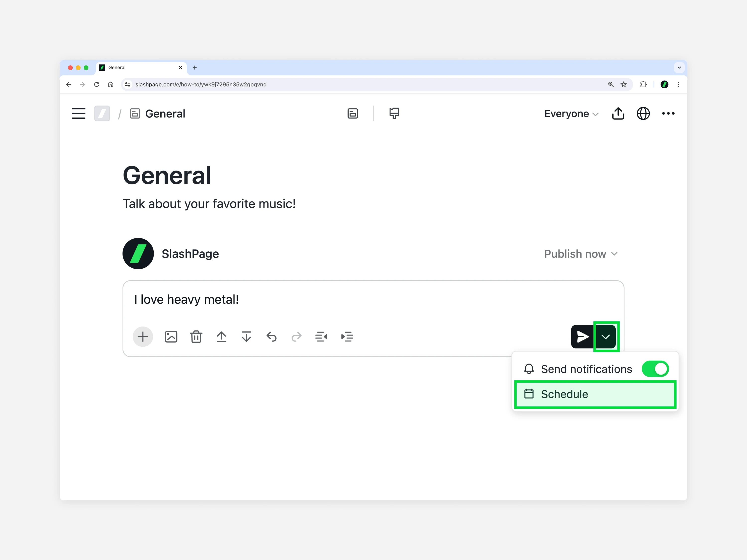This screenshot has width=747, height=560.
Task: Click the SlashPage workspace logo in breadcrumb
Action: [102, 113]
